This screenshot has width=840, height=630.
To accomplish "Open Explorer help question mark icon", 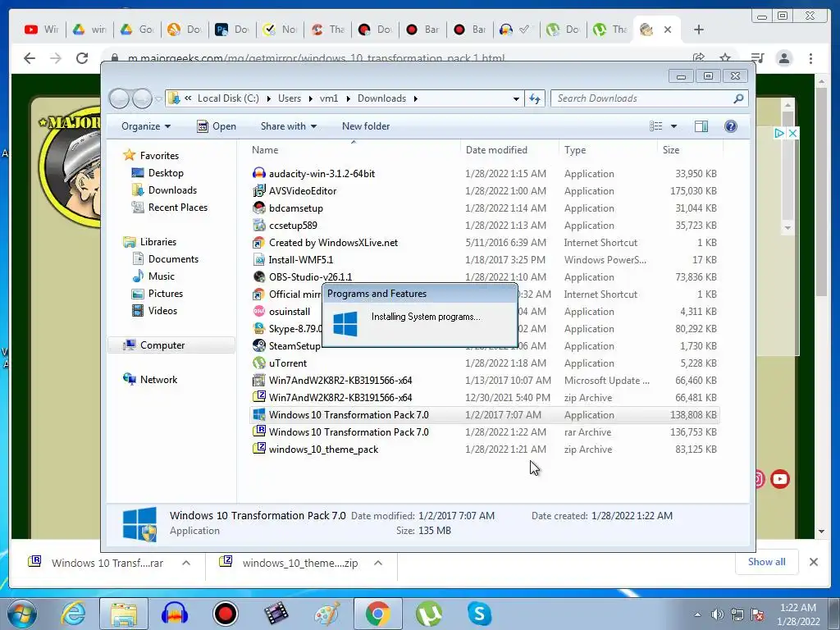I will [730, 126].
